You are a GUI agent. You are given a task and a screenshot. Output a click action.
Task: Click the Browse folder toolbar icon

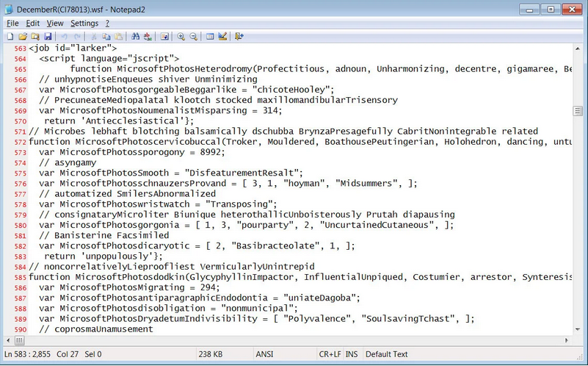point(35,36)
